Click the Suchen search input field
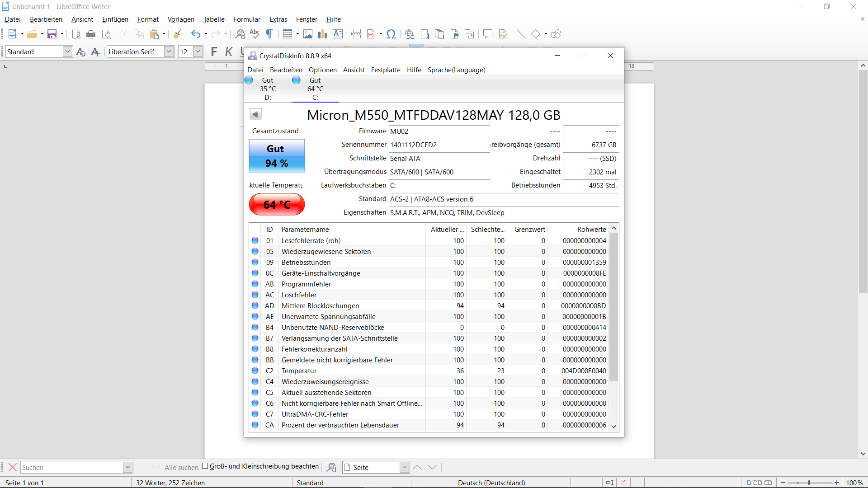Screen dimensions: 868x488 click(x=71, y=467)
